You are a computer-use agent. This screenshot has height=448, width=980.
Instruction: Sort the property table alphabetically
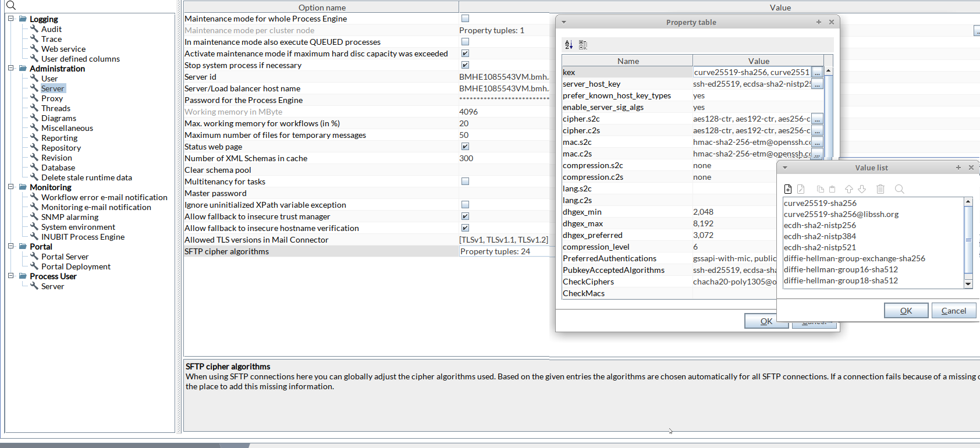[x=569, y=45]
